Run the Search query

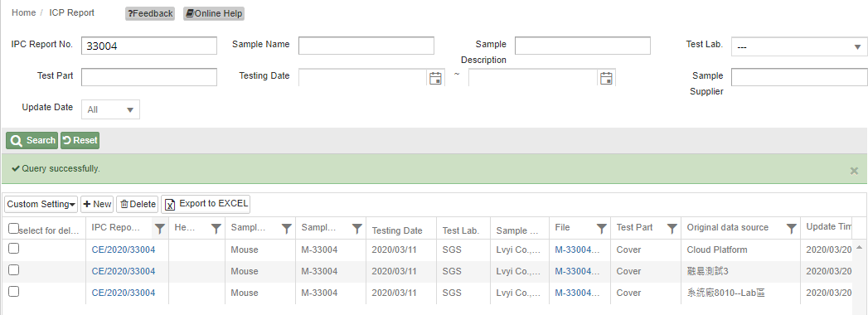[x=32, y=141]
